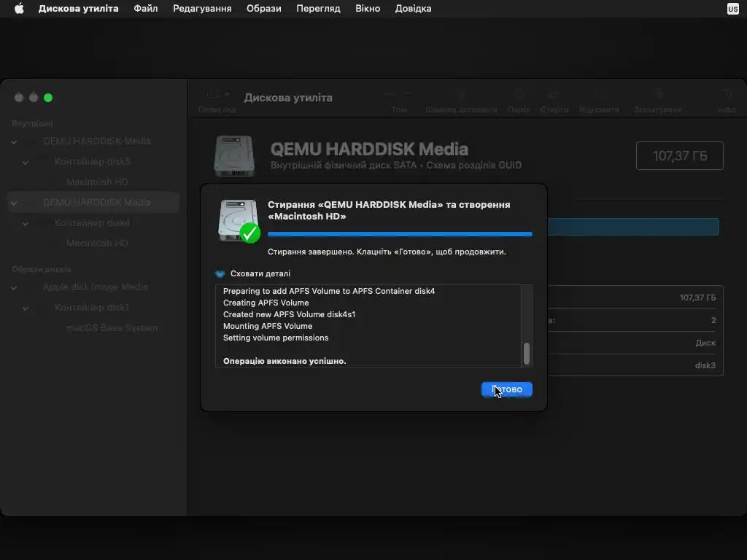Click the details log scrollbar thumb
Image resolution: width=747 pixels, height=560 pixels.
click(x=527, y=354)
